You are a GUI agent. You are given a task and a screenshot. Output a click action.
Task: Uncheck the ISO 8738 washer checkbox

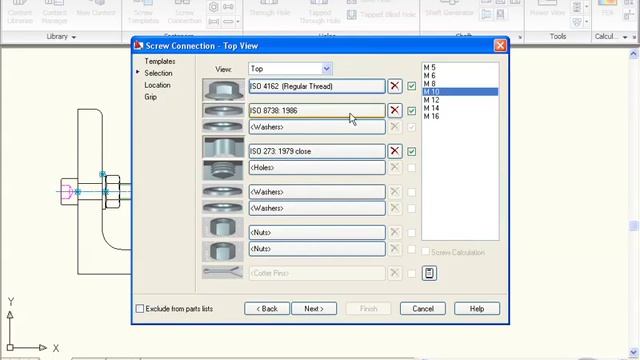pos(411,111)
